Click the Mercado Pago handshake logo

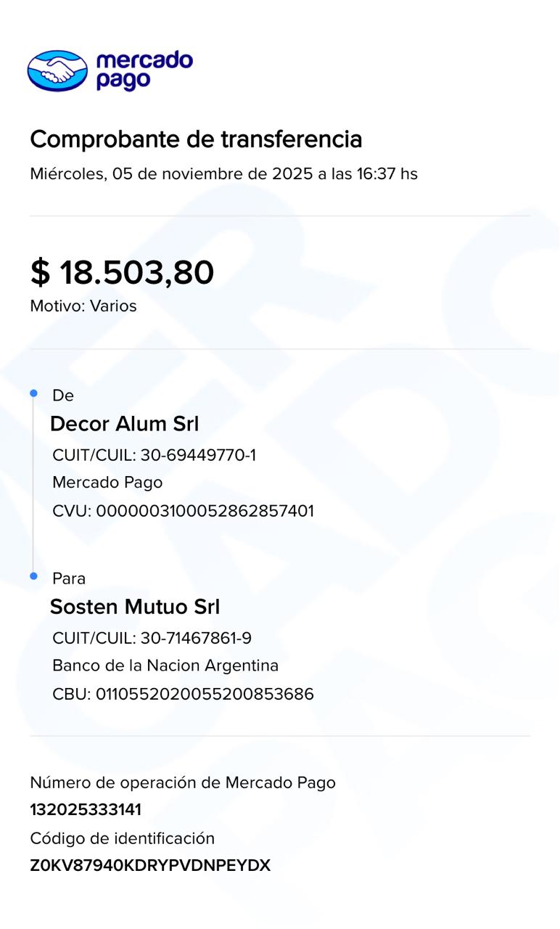pos(57,70)
